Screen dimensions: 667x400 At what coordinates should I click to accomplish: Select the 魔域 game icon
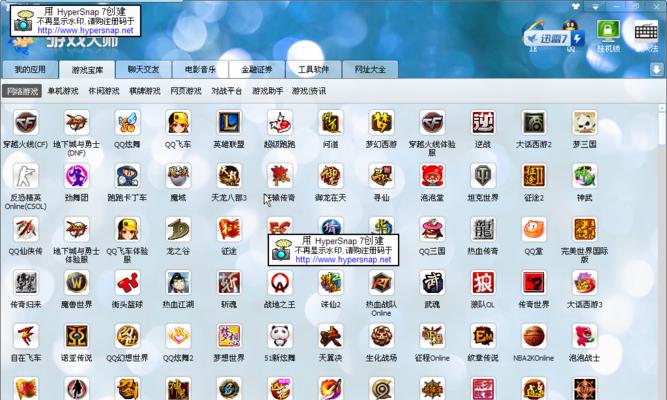point(178,176)
